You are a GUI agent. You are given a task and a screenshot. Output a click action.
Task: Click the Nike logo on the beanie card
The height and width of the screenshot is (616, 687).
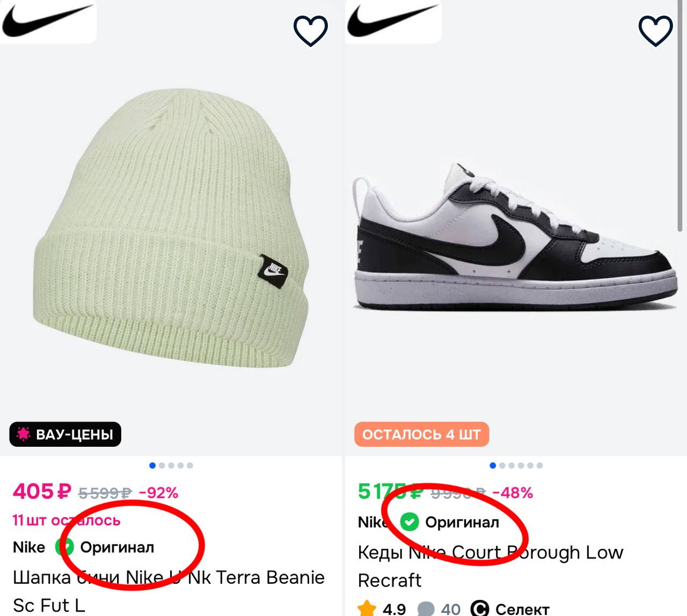[x=47, y=20]
